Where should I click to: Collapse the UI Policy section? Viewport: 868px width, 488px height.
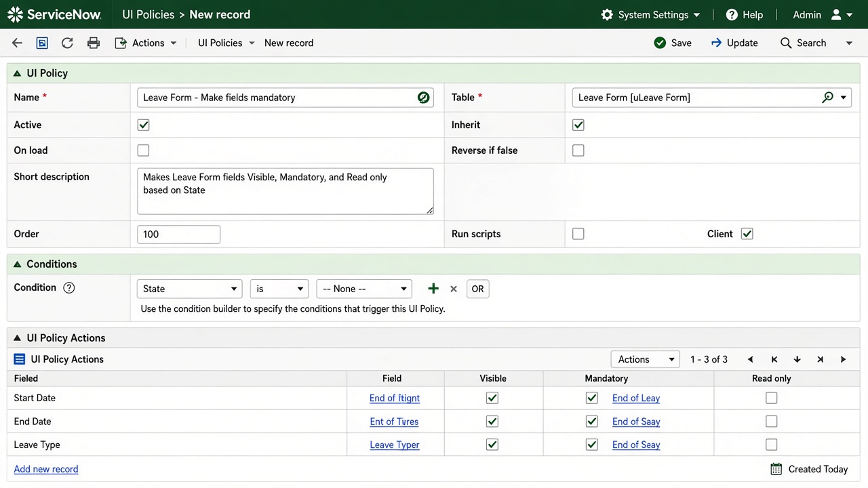18,73
